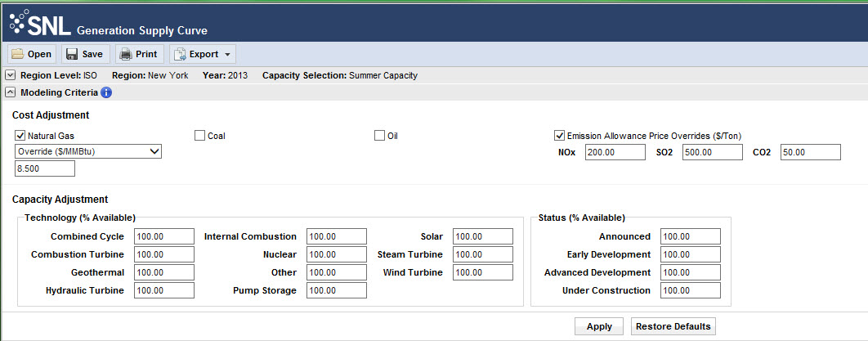Viewport: 868px width, 341px height.
Task: Click the Save floppy disk button
Action: pyautogui.click(x=85, y=55)
